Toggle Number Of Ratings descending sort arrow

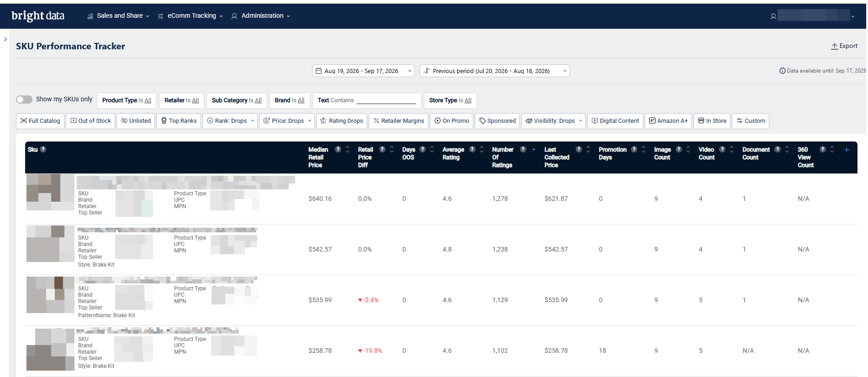point(534,150)
